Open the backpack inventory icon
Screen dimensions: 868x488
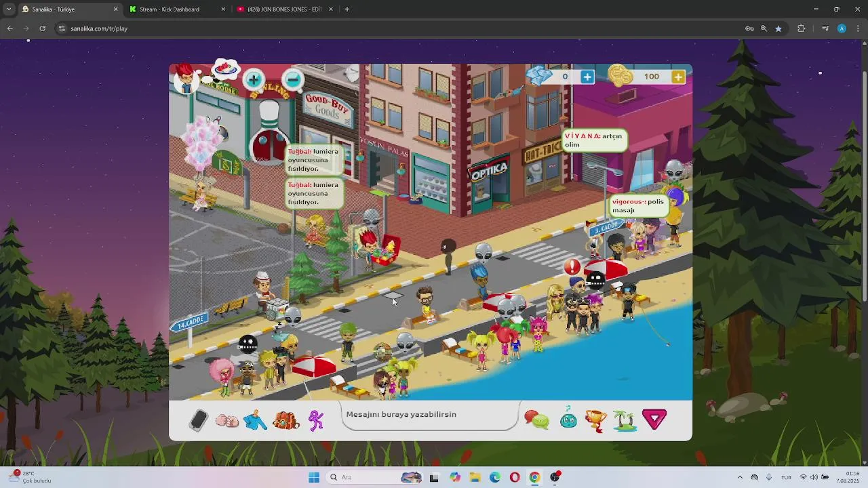pyautogui.click(x=285, y=420)
